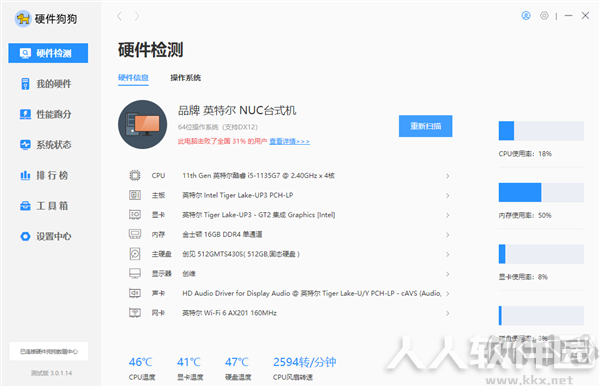Viewport: 600px width, 387px height.
Task: Click the 品牌 英特尔 NUC台式机 title
Action: tap(237, 111)
